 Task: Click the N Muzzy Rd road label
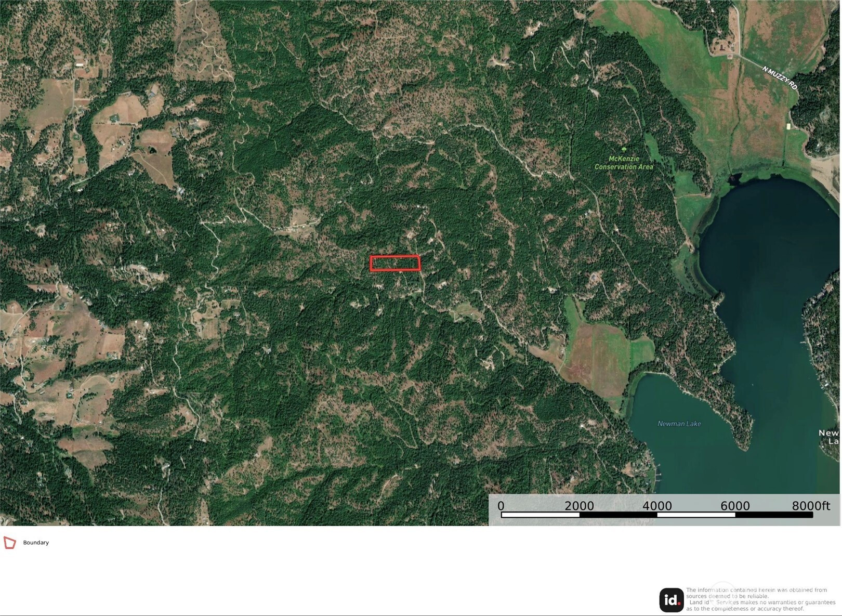pos(779,78)
